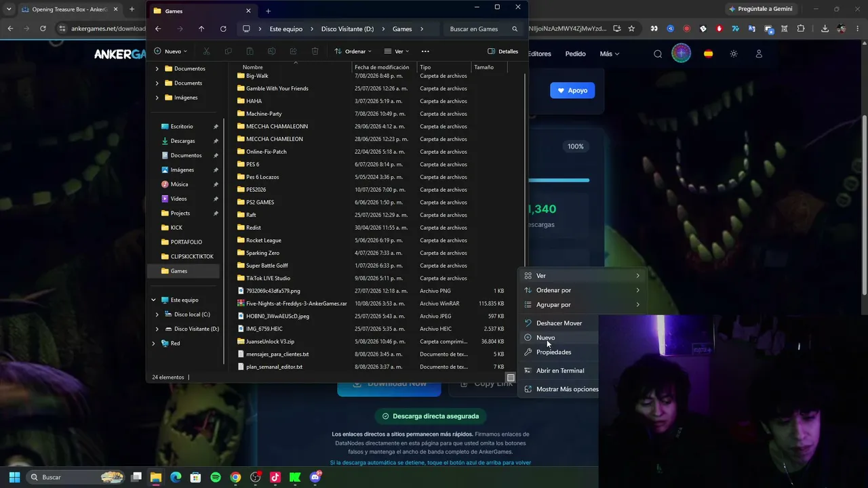Click the Copy icon in Explorer toolbar

[x=228, y=52]
